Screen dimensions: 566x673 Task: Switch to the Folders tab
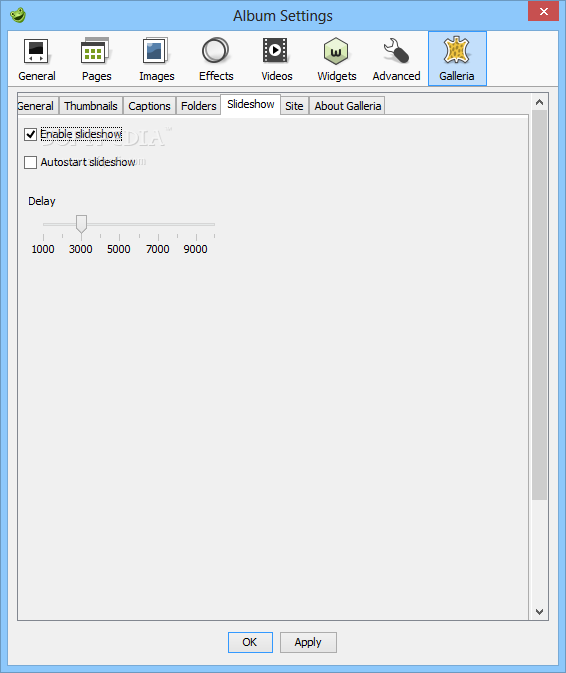[x=198, y=106]
